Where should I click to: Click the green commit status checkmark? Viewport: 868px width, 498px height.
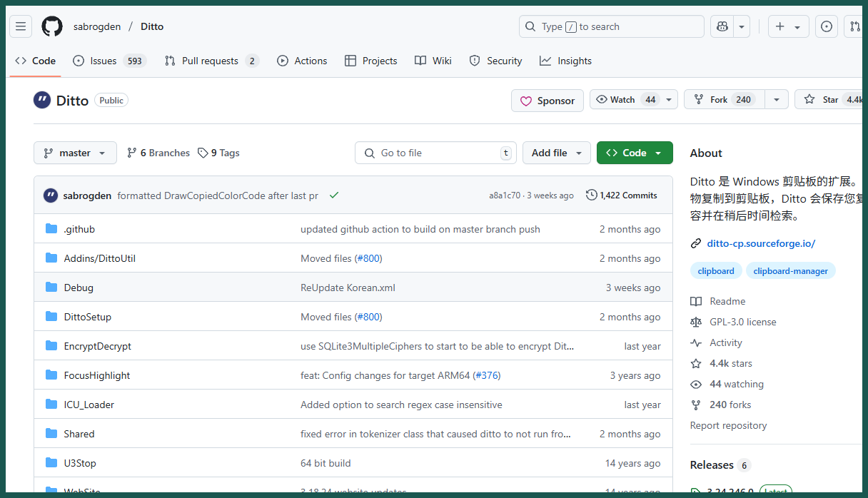[334, 195]
